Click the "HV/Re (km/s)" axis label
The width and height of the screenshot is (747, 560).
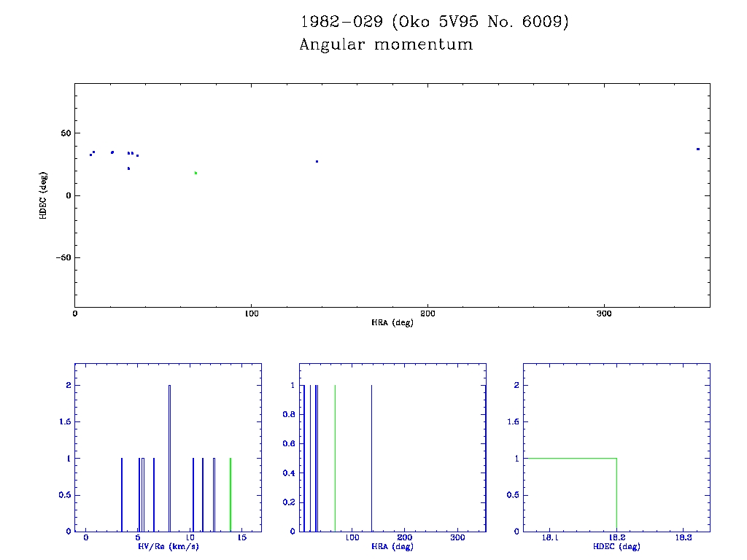[168, 546]
